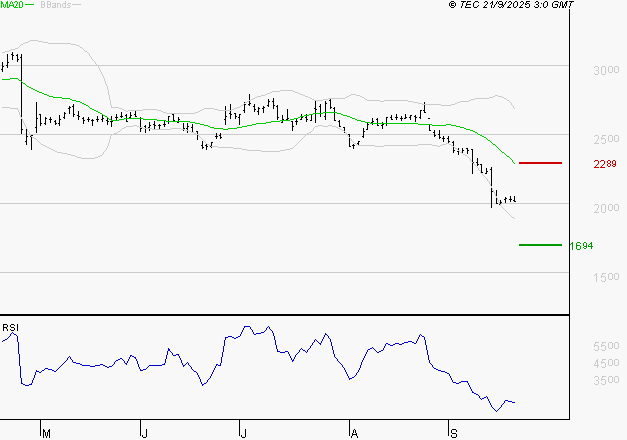This screenshot has width=627, height=440.
Task: Click the A month marker on time axis
Action: click(x=354, y=434)
